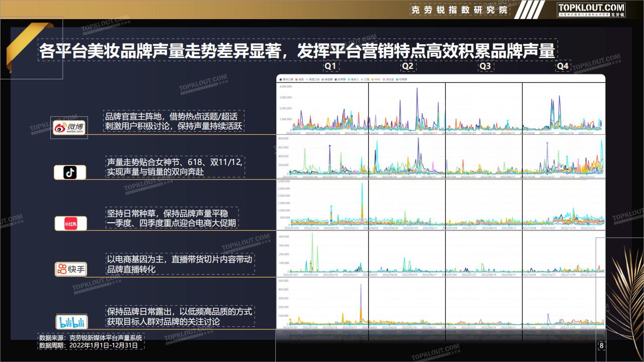Click the data source line 克劳锐新媒体平台声量系统
Viewport: 644px width, 362px height.
click(105, 338)
